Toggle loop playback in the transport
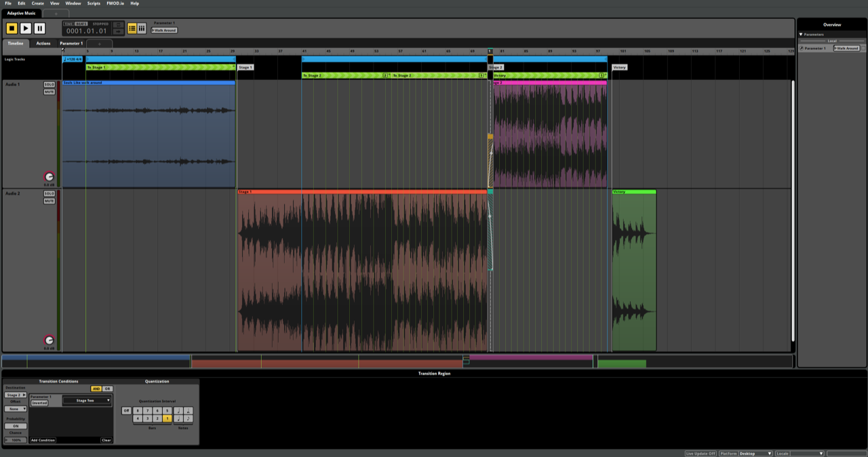 (x=118, y=25)
